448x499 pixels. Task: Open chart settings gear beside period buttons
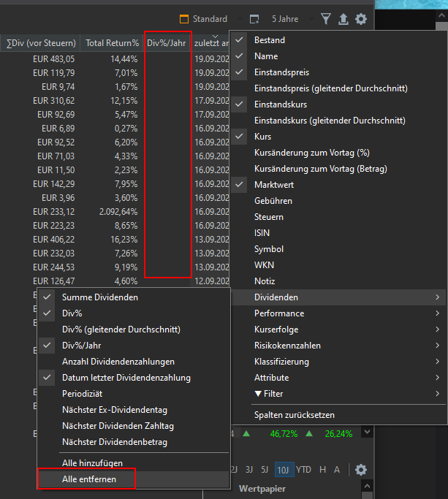pyautogui.click(x=360, y=470)
